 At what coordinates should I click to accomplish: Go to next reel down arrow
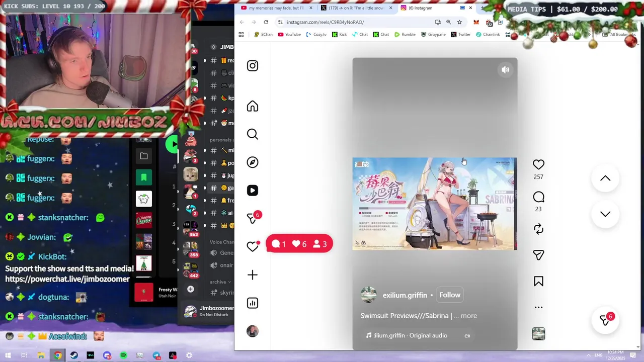pos(605,214)
